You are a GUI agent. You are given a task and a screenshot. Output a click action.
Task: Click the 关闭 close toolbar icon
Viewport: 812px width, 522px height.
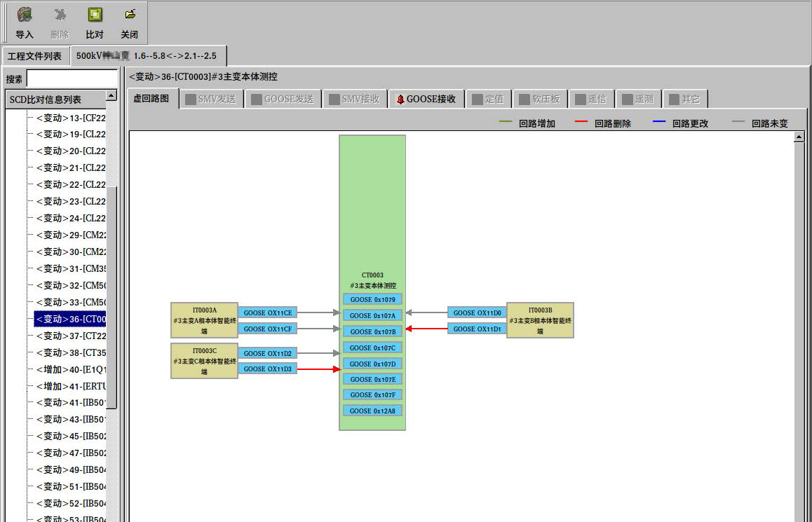[x=130, y=15]
